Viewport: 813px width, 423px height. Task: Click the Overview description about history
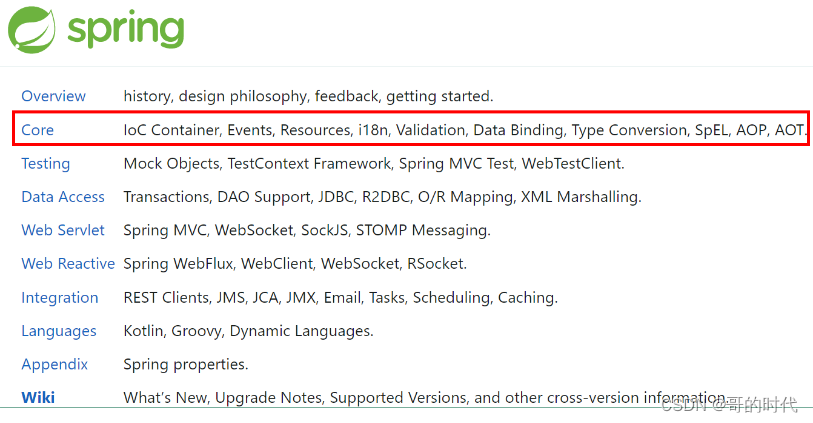pyautogui.click(x=308, y=96)
